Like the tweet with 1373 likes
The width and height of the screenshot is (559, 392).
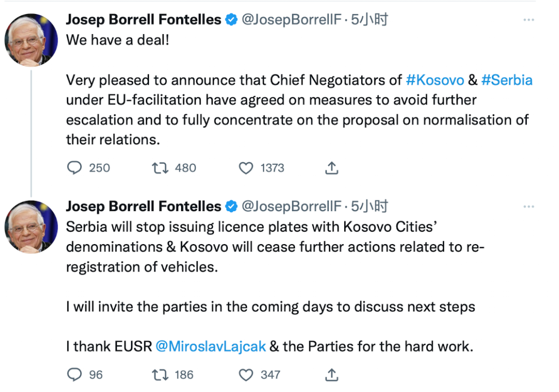pyautogui.click(x=246, y=168)
